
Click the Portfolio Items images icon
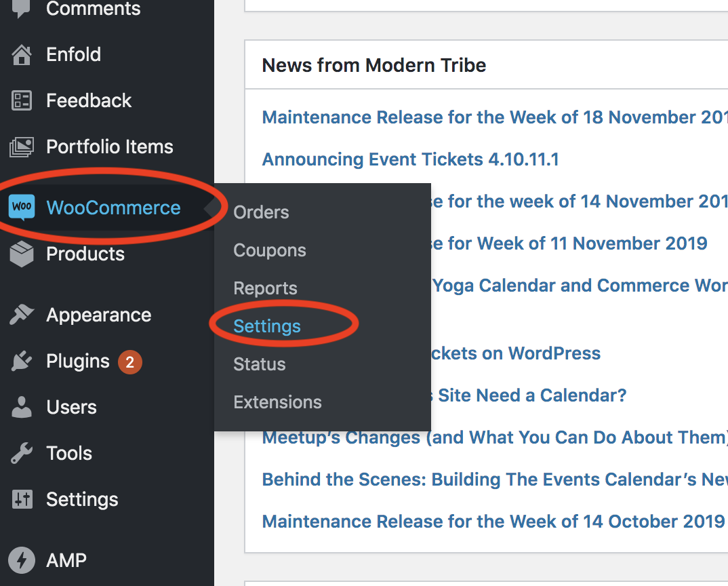[x=22, y=147]
